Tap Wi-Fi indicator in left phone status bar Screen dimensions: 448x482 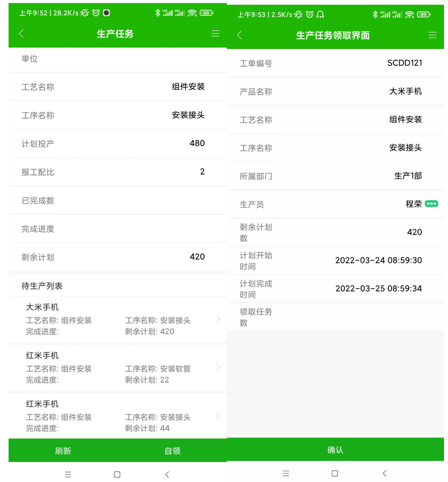pyautogui.click(x=192, y=13)
